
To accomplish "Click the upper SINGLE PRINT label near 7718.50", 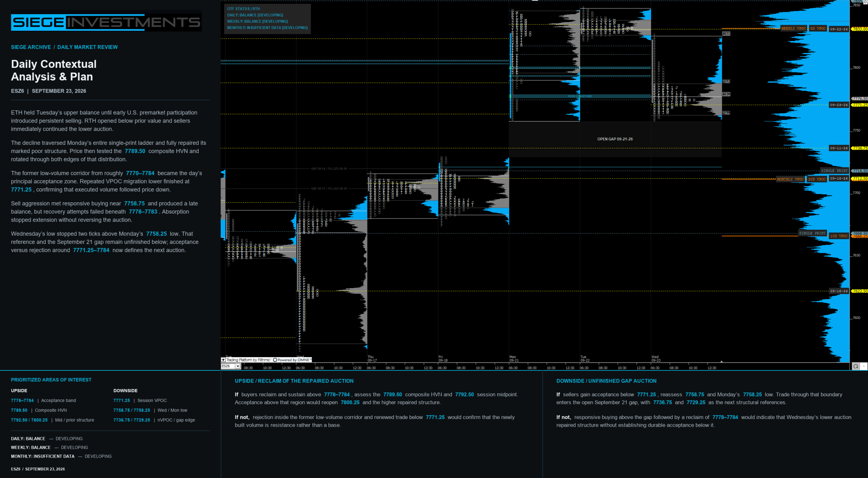I will 834,171.
